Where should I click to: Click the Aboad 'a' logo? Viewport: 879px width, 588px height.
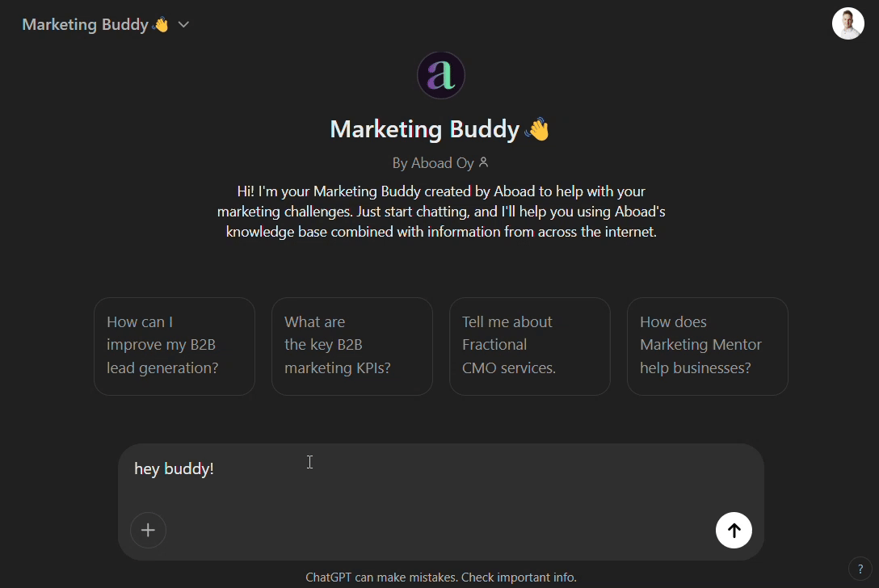point(440,76)
